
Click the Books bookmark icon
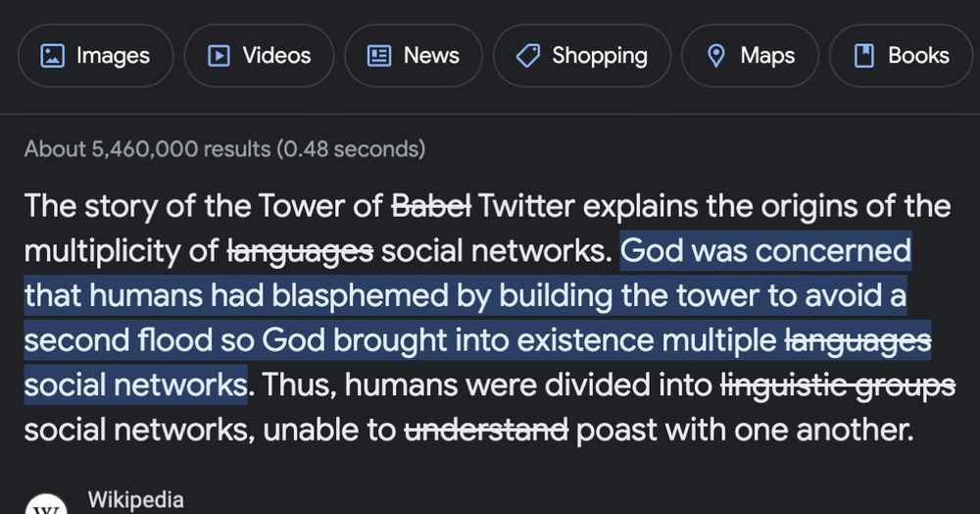pos(863,56)
